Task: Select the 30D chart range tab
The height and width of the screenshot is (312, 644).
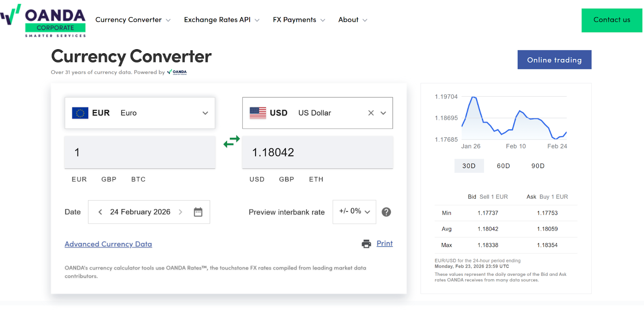Action: pos(469,166)
